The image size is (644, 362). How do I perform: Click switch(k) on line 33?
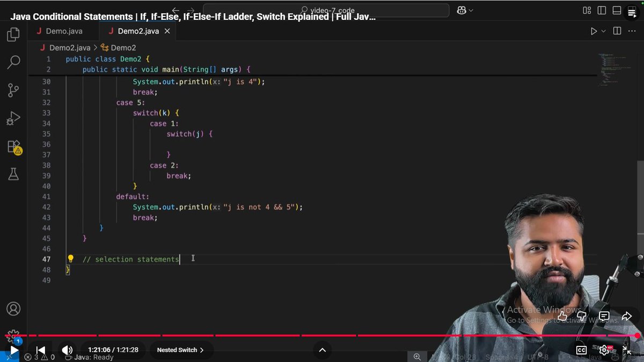[x=156, y=113]
